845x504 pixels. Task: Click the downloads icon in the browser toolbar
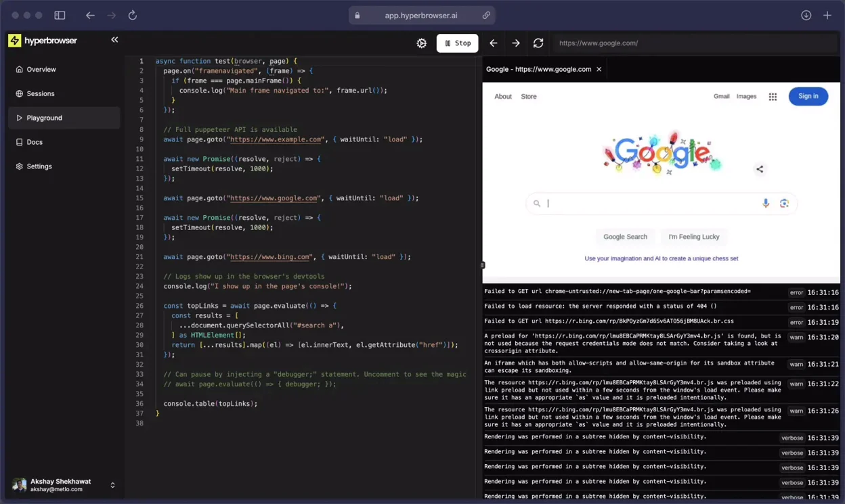pyautogui.click(x=806, y=15)
